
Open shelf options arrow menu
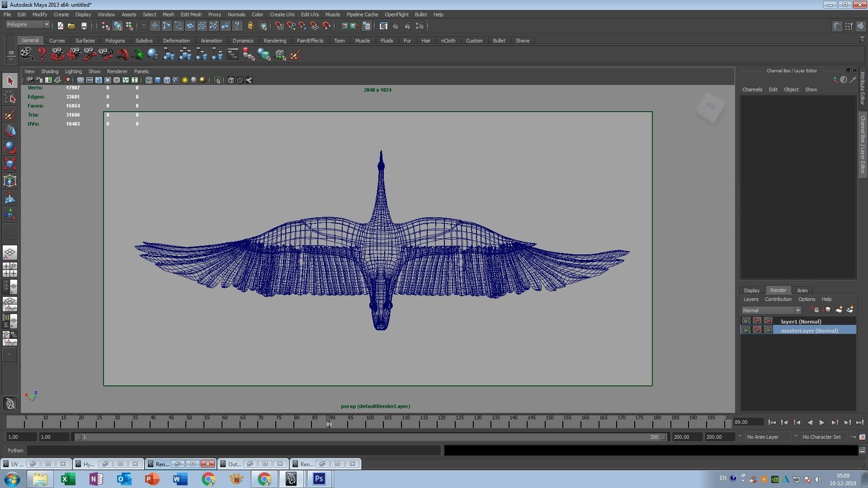[x=11, y=60]
